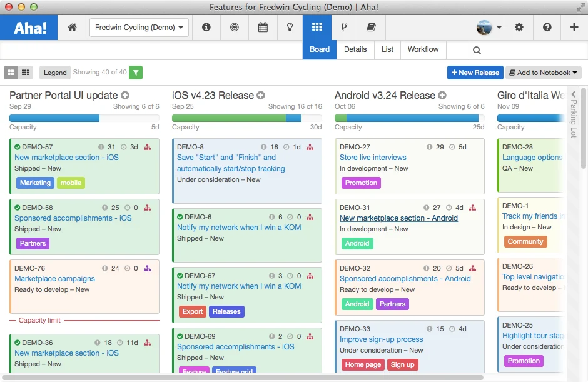Screen dimensions: 588x382
Task: Switch to the Details tab
Action: coord(355,49)
